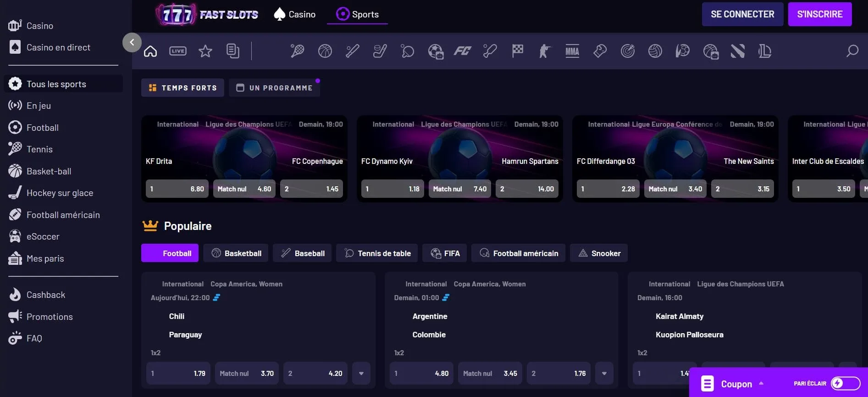868x397 pixels.
Task: Bet on FC Copenhague at 1.45
Action: (x=311, y=189)
